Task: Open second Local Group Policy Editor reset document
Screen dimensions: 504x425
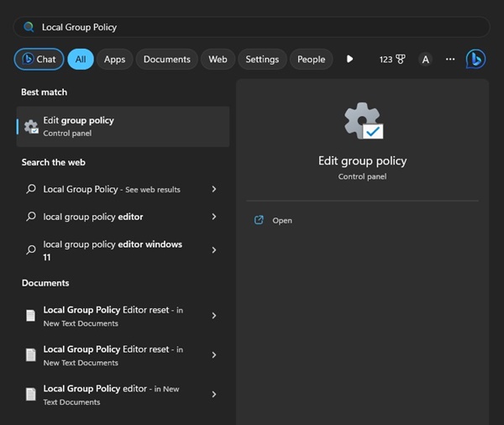Action: [x=123, y=355]
